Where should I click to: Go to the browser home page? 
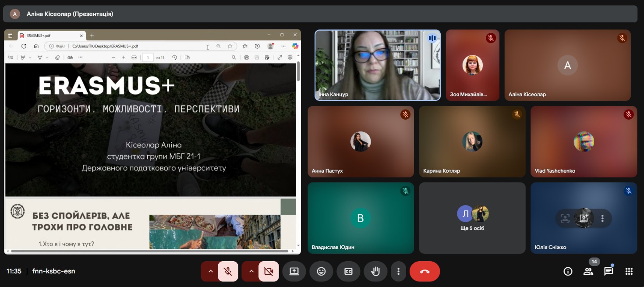[x=36, y=46]
